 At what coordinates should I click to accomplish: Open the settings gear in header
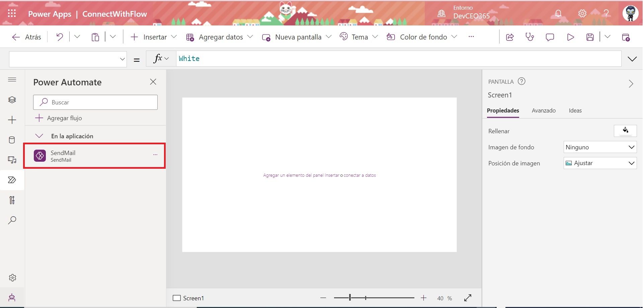(x=582, y=14)
